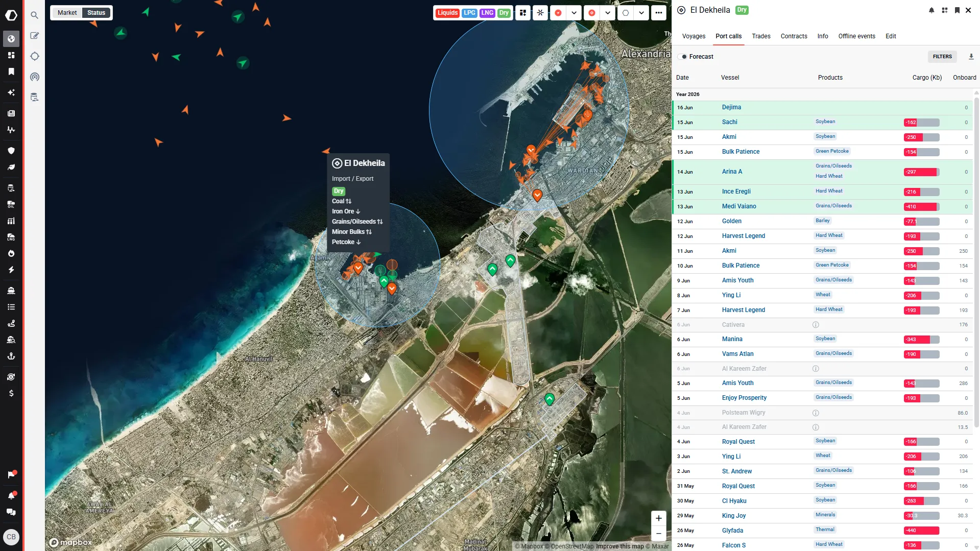Click the shield icon in the sidebar
Screen dimensions: 980x551
[x=11, y=151]
